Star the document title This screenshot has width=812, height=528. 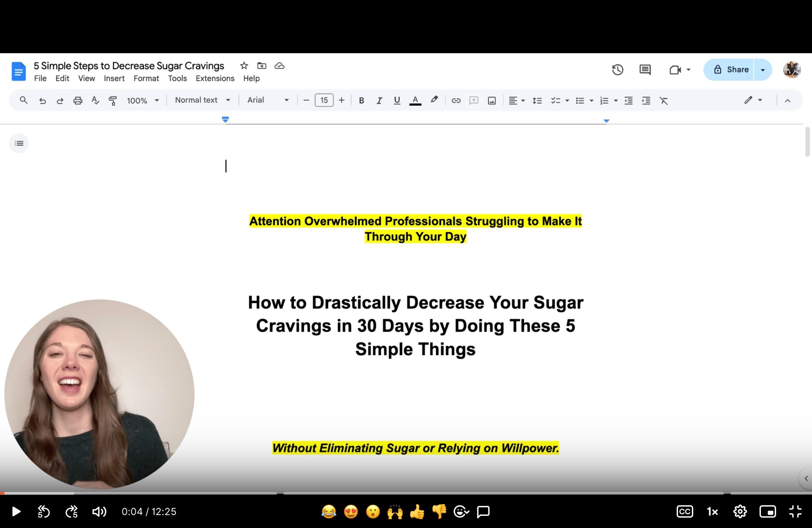pos(244,66)
